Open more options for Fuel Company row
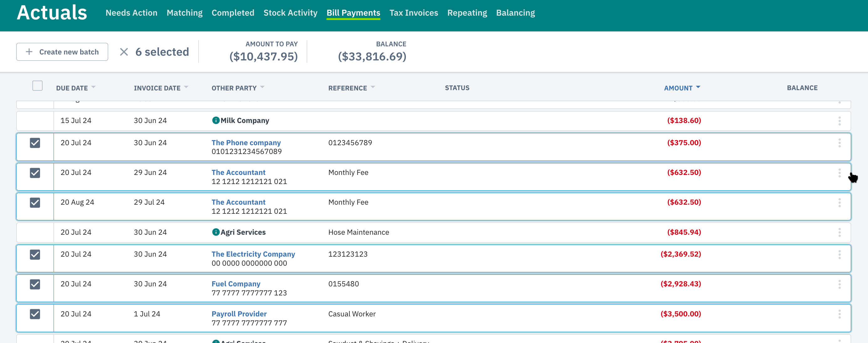This screenshot has width=868, height=343. pos(839,284)
